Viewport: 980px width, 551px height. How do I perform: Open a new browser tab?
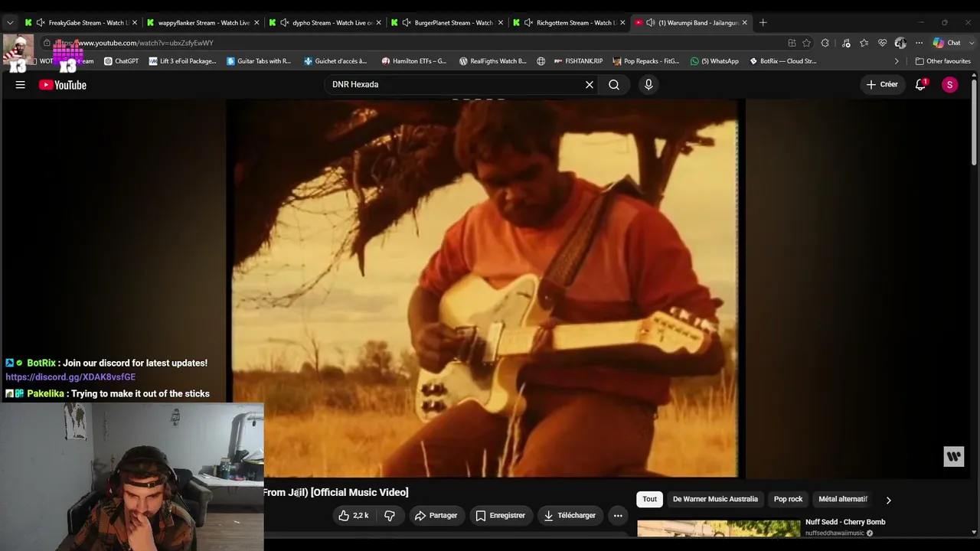[763, 23]
